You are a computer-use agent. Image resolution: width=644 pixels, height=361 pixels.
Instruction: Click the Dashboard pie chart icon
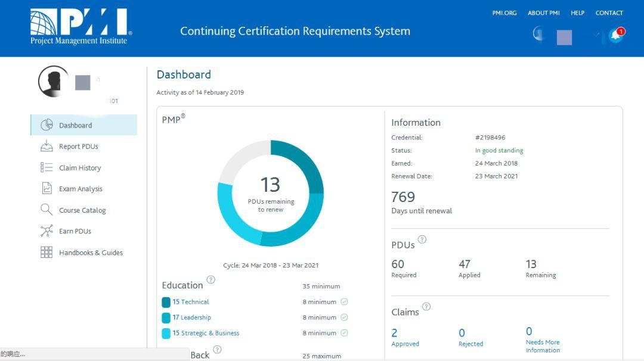pos(47,125)
